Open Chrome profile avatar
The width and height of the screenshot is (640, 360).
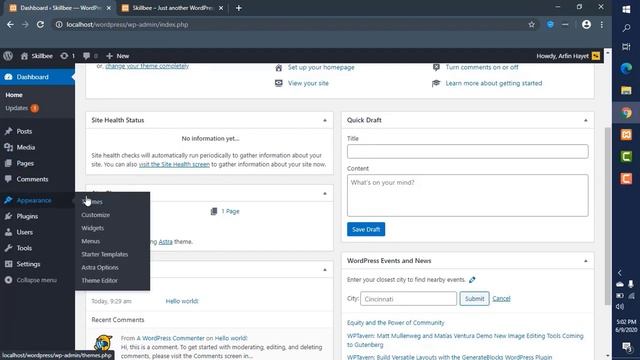(x=587, y=24)
